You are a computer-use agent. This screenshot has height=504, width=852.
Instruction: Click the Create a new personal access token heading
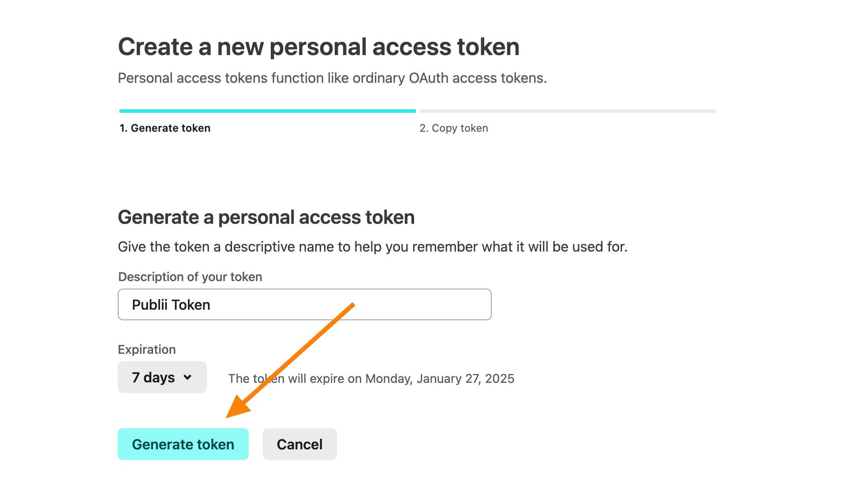point(318,46)
